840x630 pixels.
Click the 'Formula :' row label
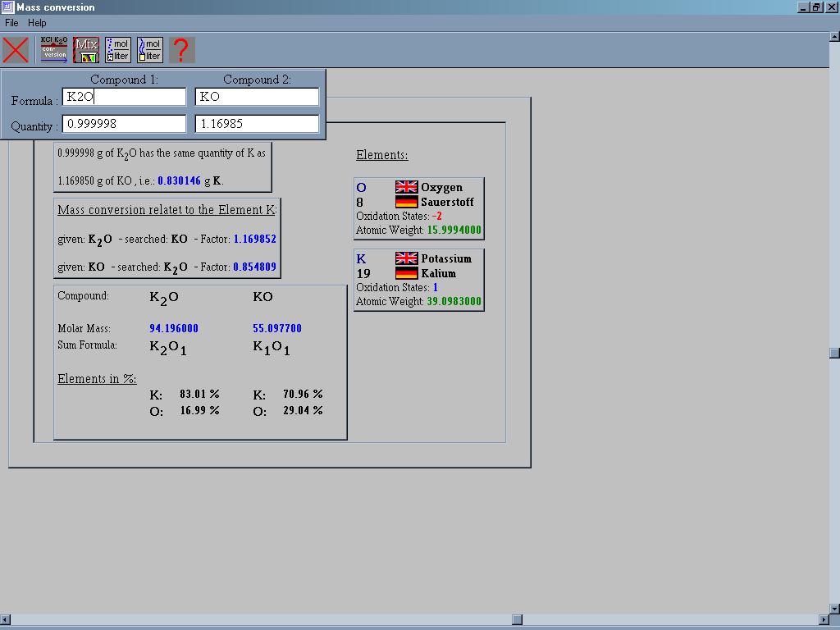34,101
